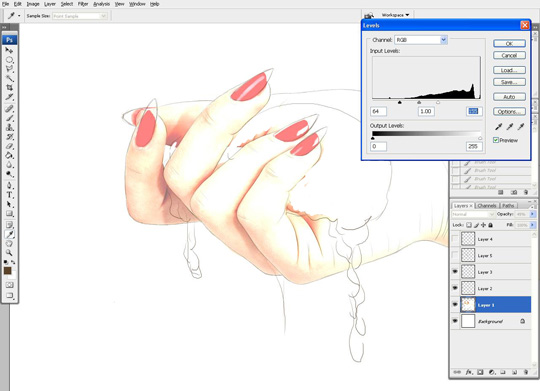
Task: Click the Quick Mask mode icon
Action: click(9, 285)
